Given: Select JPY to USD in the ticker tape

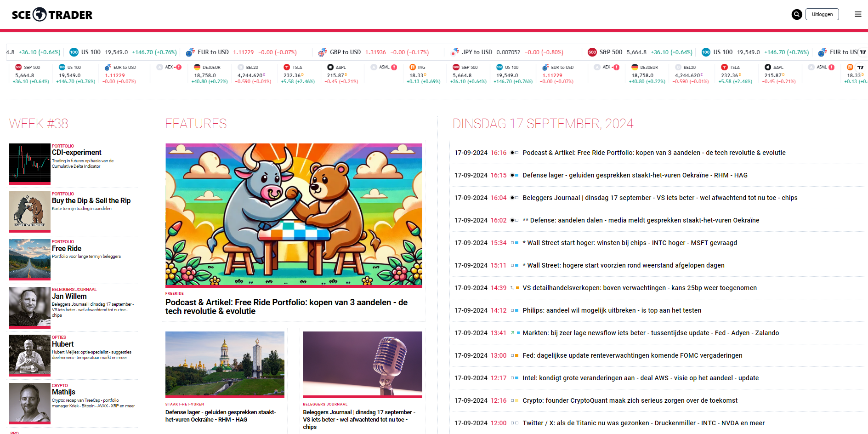Looking at the screenshot, I should click(x=507, y=52).
